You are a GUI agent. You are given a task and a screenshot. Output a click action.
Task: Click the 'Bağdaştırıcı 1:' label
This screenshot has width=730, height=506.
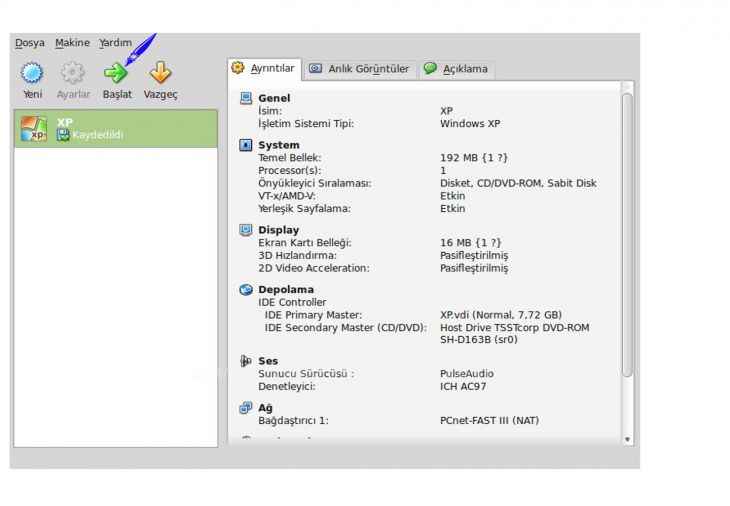(x=293, y=421)
